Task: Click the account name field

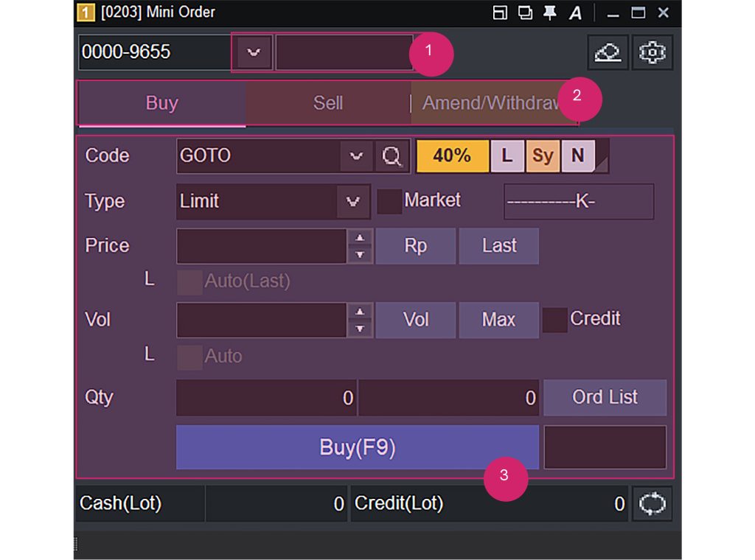Action: point(344,52)
